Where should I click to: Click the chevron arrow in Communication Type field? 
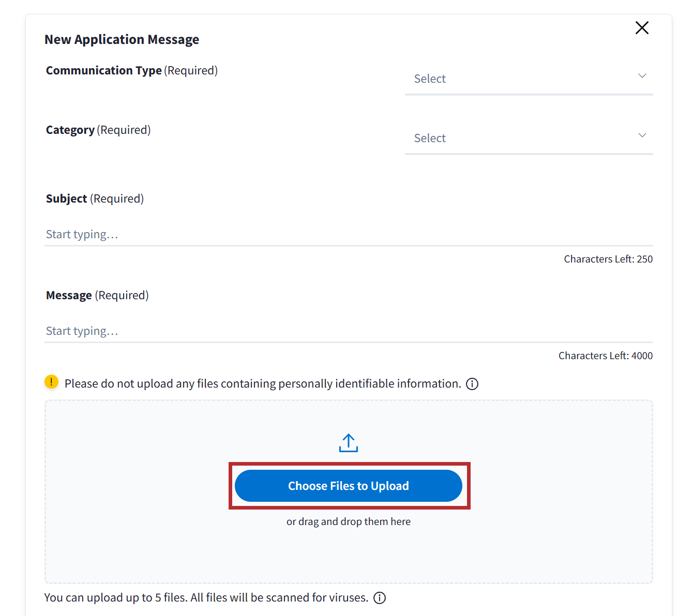click(642, 76)
